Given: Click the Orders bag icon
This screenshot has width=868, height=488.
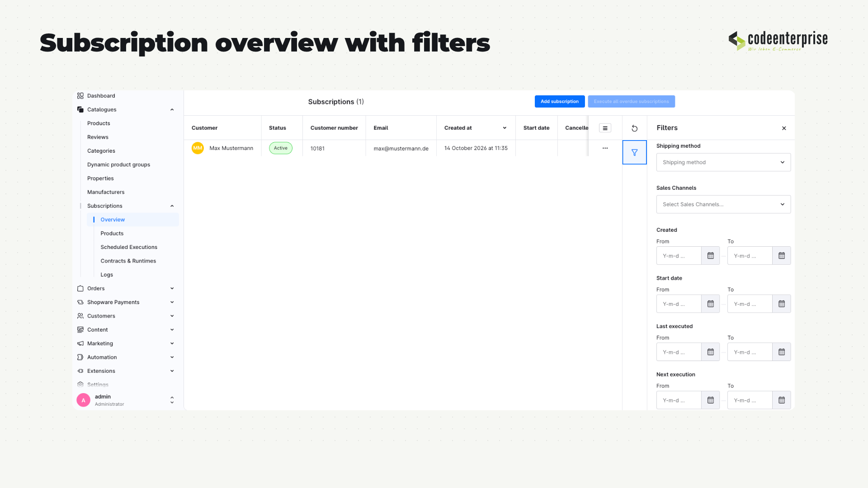Looking at the screenshot, I should pyautogui.click(x=80, y=288).
